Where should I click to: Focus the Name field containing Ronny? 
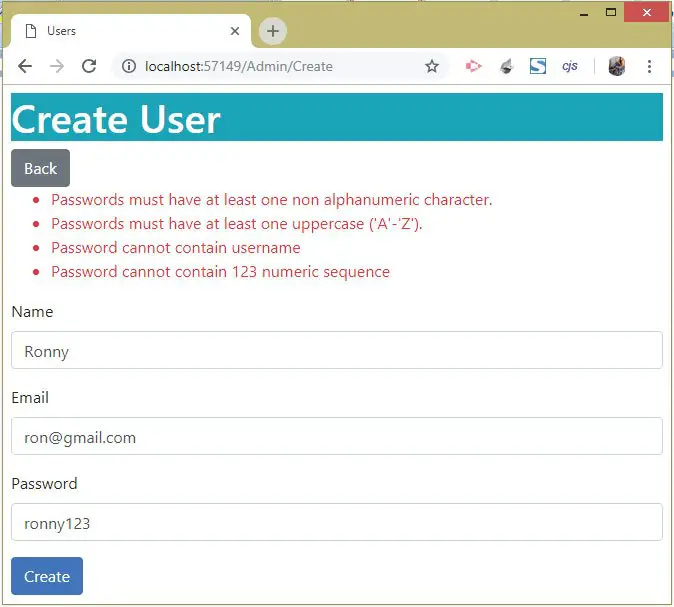(336, 351)
